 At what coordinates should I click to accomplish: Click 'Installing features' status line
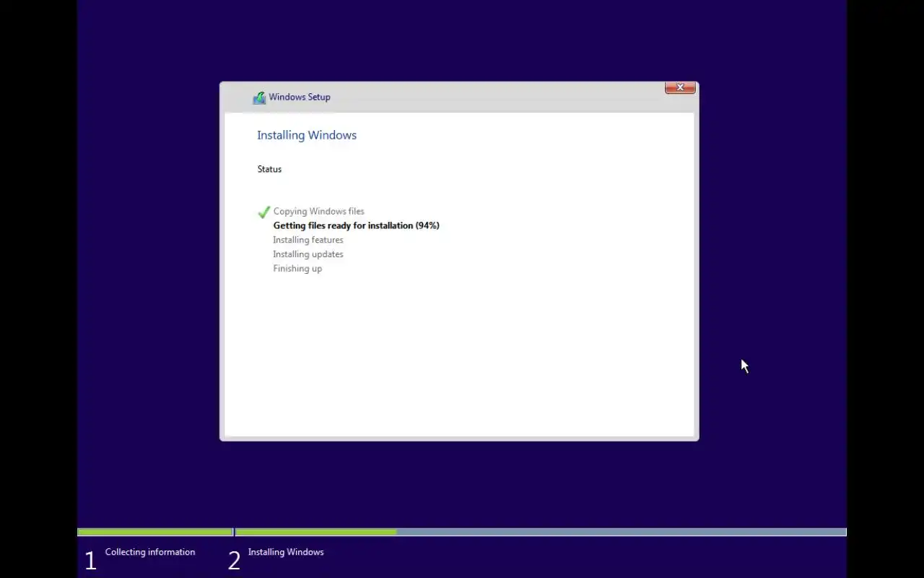click(x=308, y=240)
